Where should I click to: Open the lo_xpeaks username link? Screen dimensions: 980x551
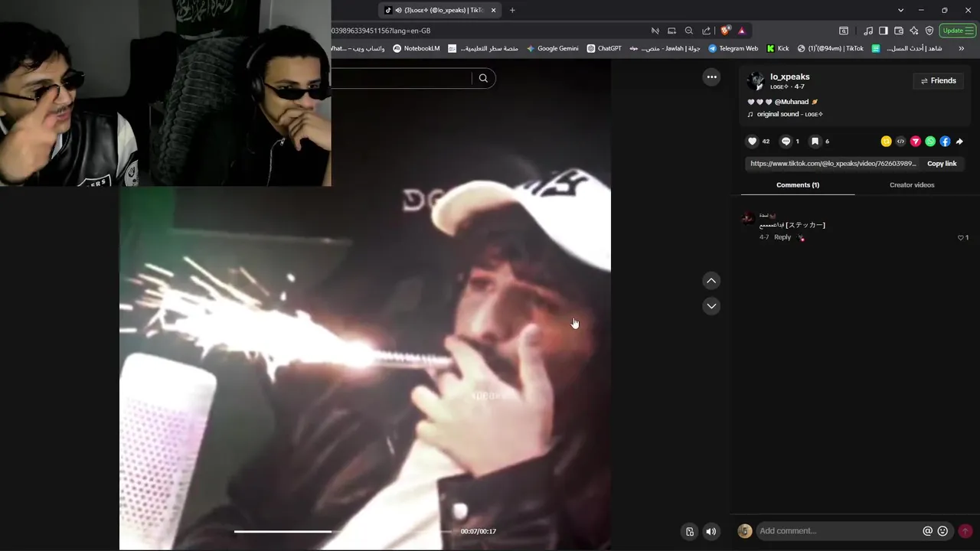tap(789, 77)
